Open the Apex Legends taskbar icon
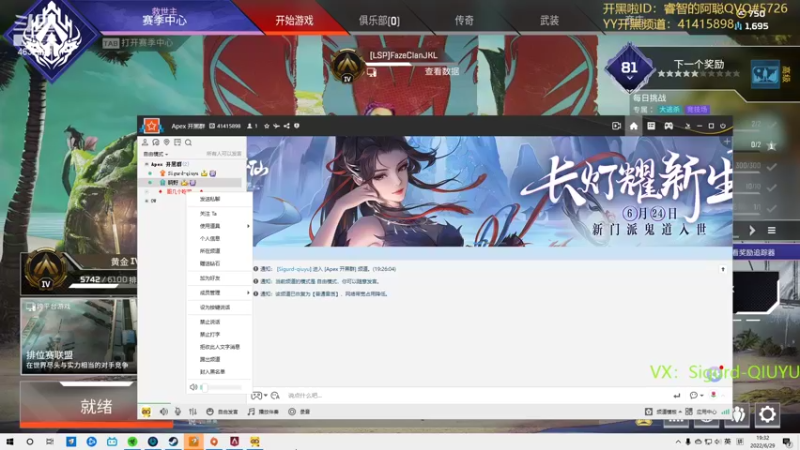 (x=234, y=441)
